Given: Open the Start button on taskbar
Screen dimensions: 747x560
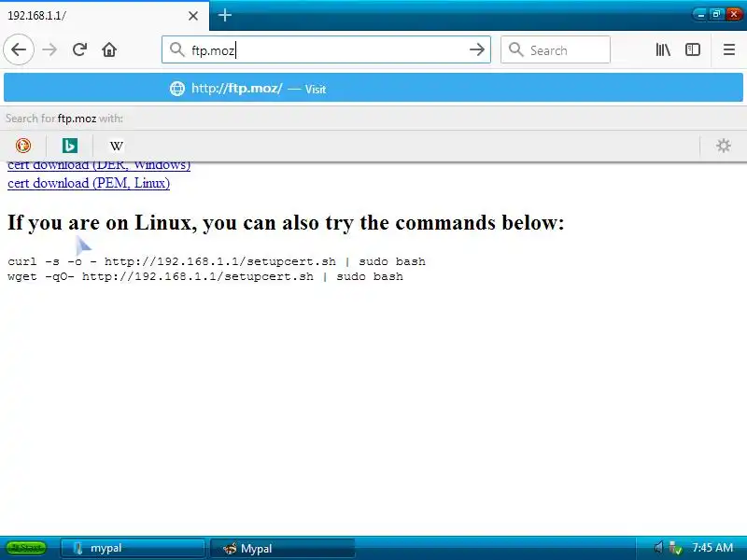Looking at the screenshot, I should (27, 548).
